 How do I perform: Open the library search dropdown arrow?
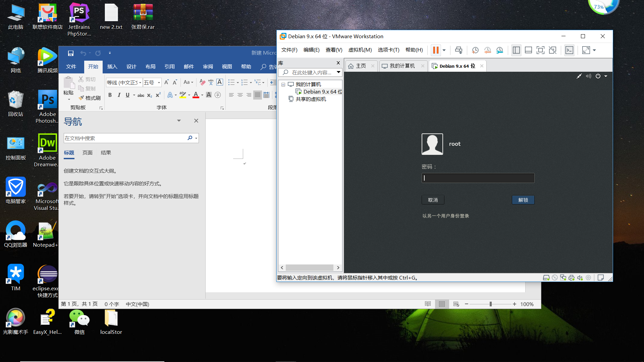tap(338, 72)
